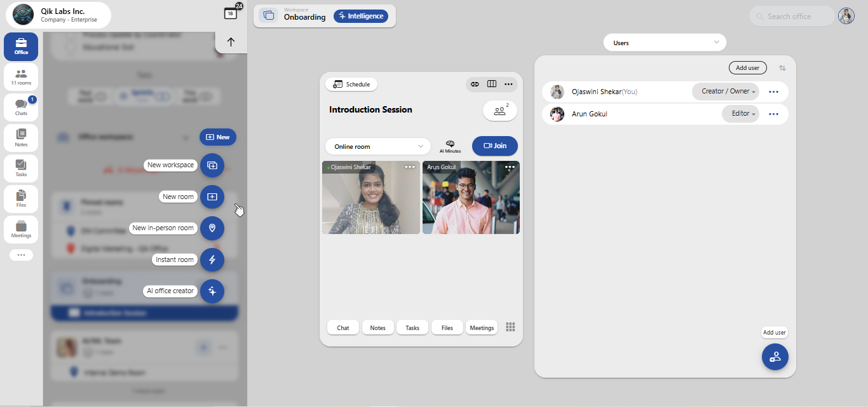
Task: Open the AI office creator sparkle icon
Action: 212,291
